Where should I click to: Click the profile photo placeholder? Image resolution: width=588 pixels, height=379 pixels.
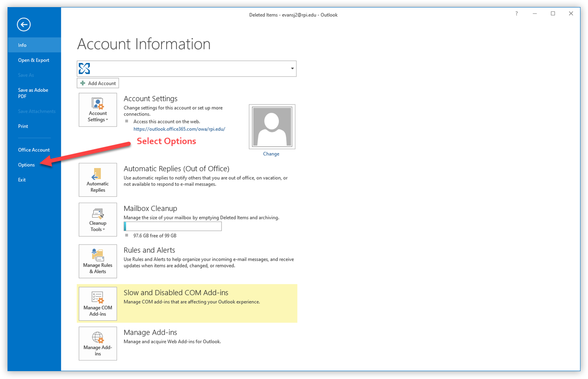click(x=272, y=127)
